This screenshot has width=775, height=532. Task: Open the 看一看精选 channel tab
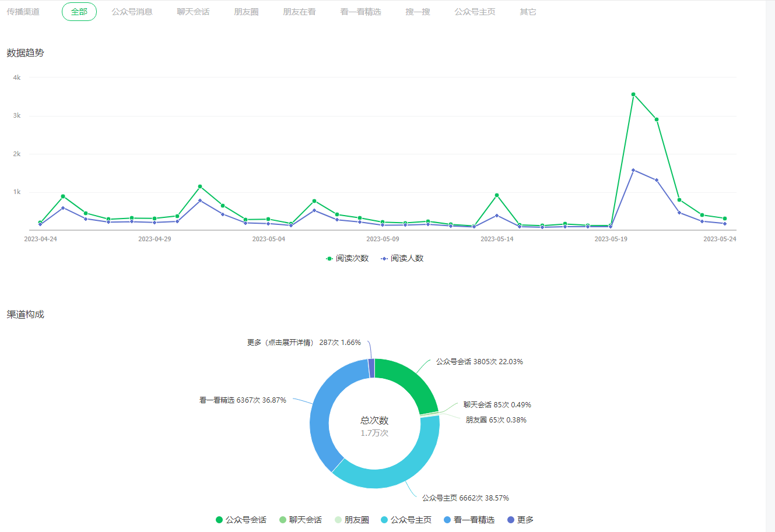coord(360,12)
